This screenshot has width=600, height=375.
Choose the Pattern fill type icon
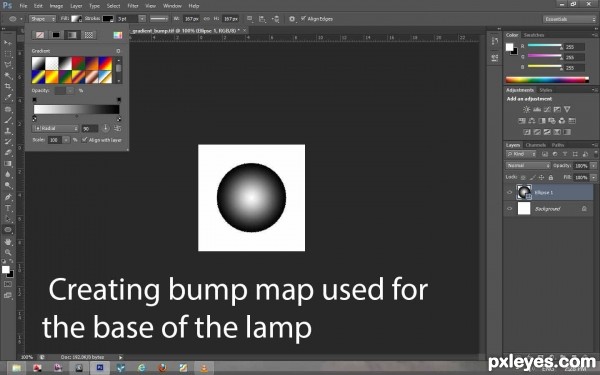pyautogui.click(x=89, y=35)
